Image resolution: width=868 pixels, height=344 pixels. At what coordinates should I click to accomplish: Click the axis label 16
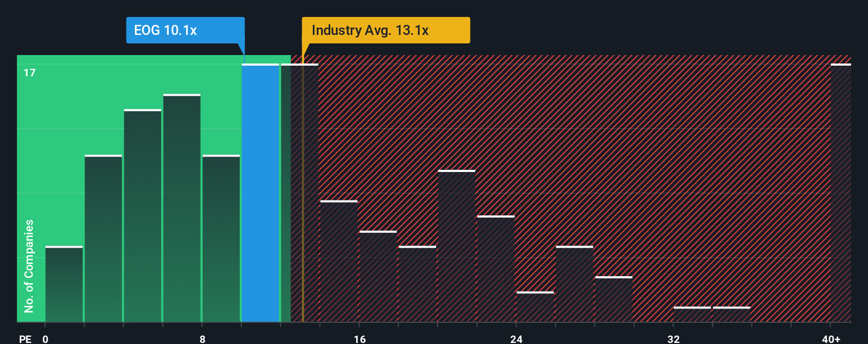pos(359,339)
